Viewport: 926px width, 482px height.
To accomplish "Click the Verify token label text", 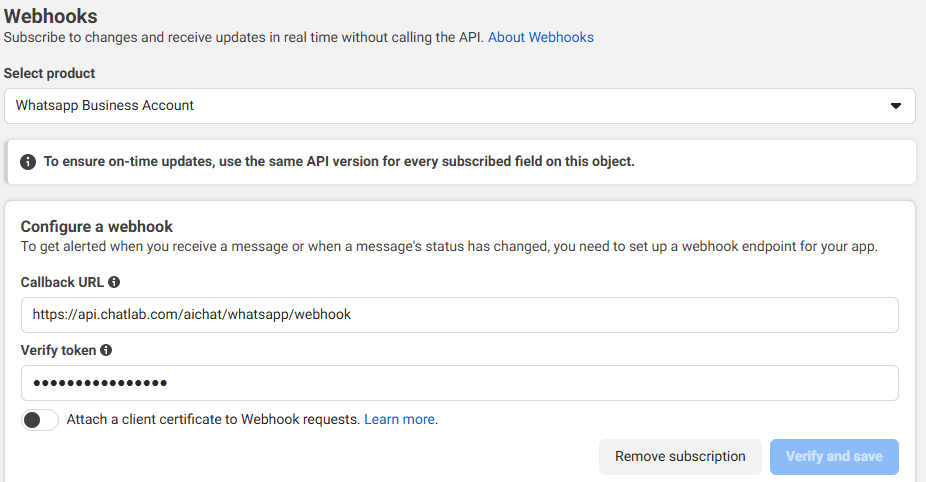I will (58, 350).
